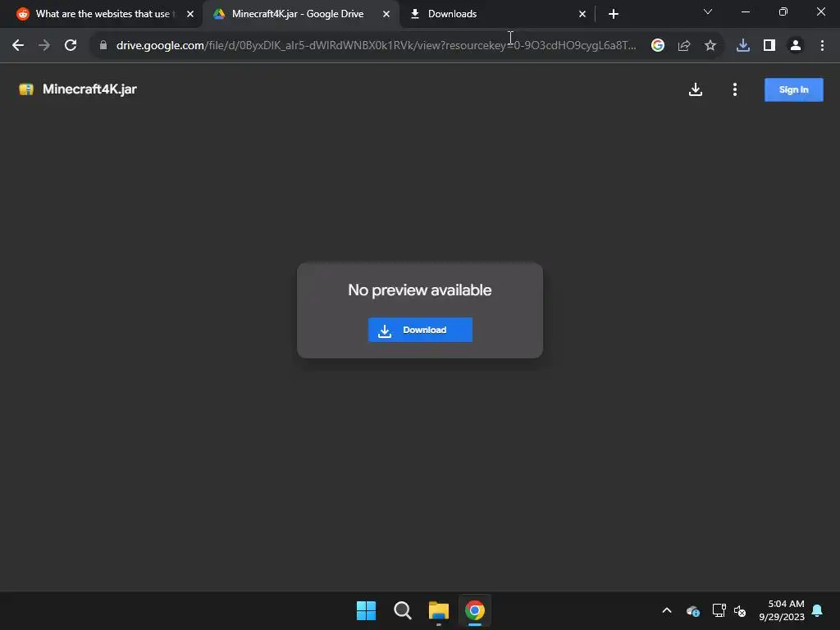Minimize the Chrome window
The width and height of the screenshot is (840, 630).
(x=745, y=11)
